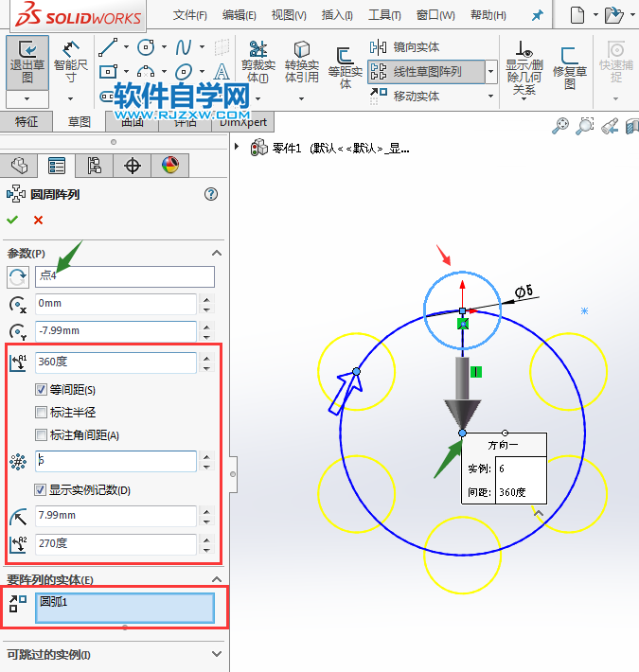The width and height of the screenshot is (639, 672).
Task: Click Zoom to Fit magnifier icon
Action: [x=559, y=126]
